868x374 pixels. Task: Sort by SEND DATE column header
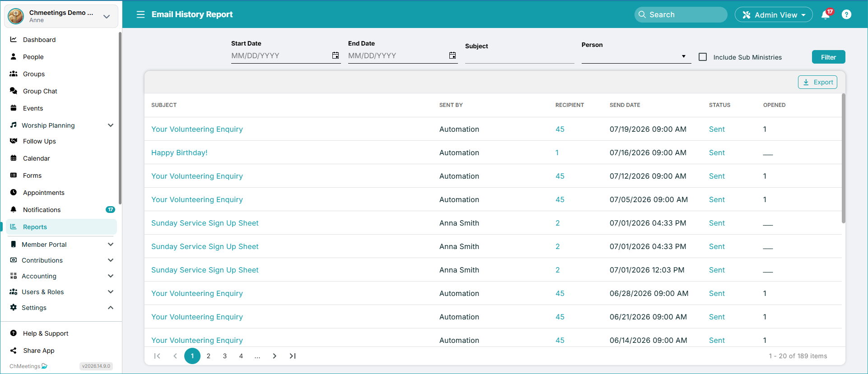[x=625, y=105]
